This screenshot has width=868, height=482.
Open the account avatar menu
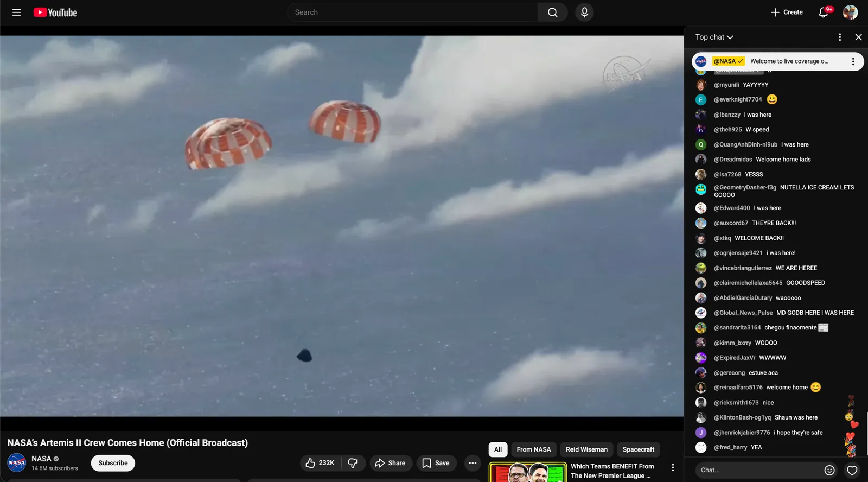tap(850, 12)
